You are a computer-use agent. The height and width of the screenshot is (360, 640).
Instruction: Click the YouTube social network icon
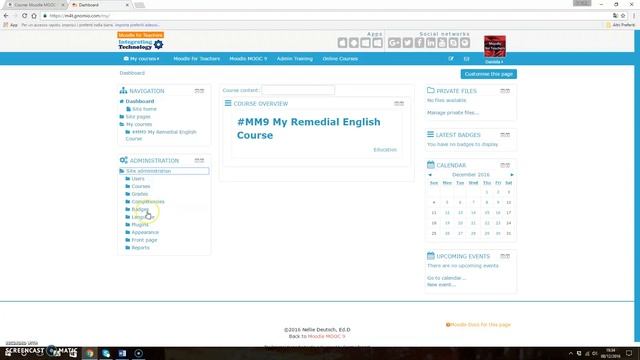pyautogui.click(x=442, y=43)
